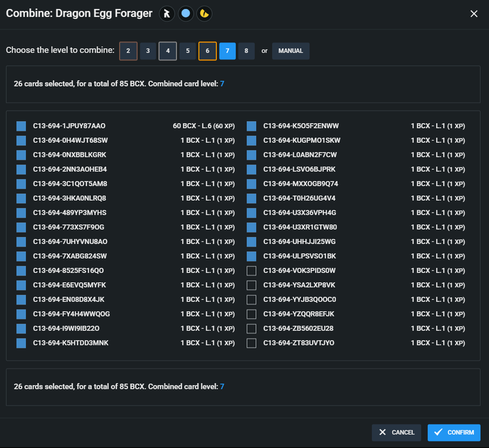The width and height of the screenshot is (489, 448).
Task: Uncheck card C13-694-ULPSVSO1BK
Action: [x=252, y=256]
